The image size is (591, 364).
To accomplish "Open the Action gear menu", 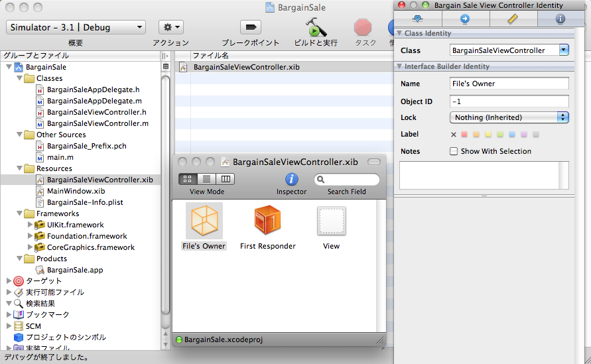I will coord(171,27).
